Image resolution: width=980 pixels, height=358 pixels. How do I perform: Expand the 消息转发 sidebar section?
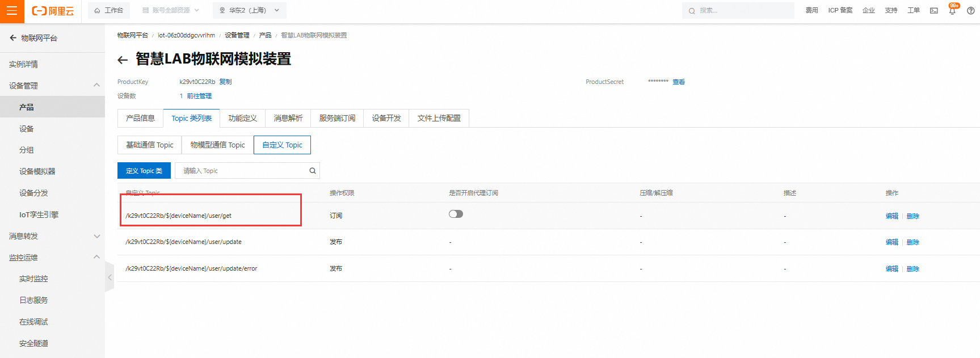[x=96, y=236]
